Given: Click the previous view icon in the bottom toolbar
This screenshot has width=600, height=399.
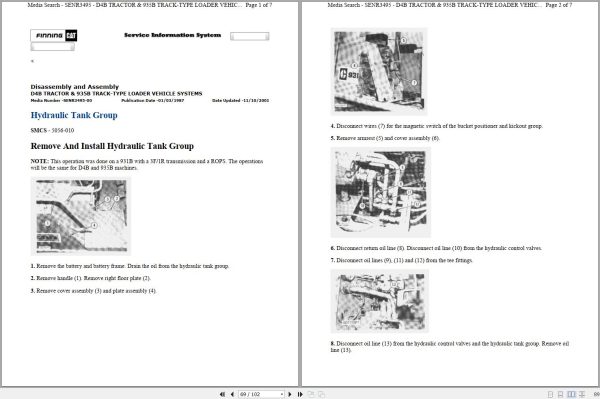Looking at the screenshot, I should [x=311, y=394].
